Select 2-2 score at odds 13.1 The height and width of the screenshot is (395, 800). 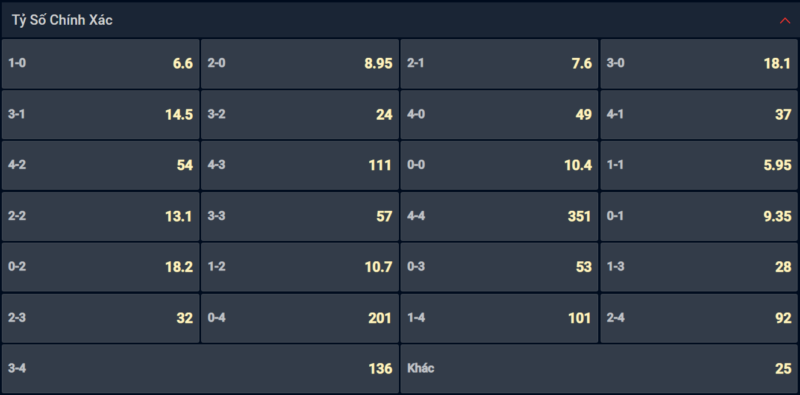click(x=101, y=216)
